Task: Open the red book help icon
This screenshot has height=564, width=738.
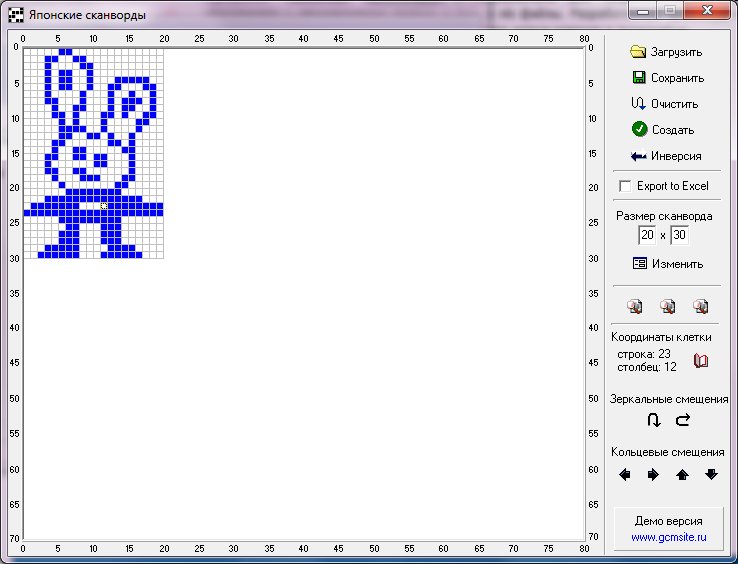Action: point(701,361)
